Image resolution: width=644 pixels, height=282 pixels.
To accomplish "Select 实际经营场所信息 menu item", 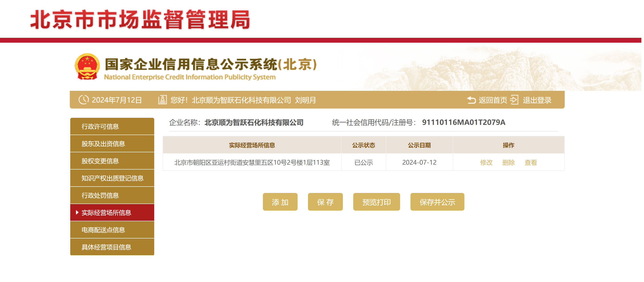I will pyautogui.click(x=112, y=213).
